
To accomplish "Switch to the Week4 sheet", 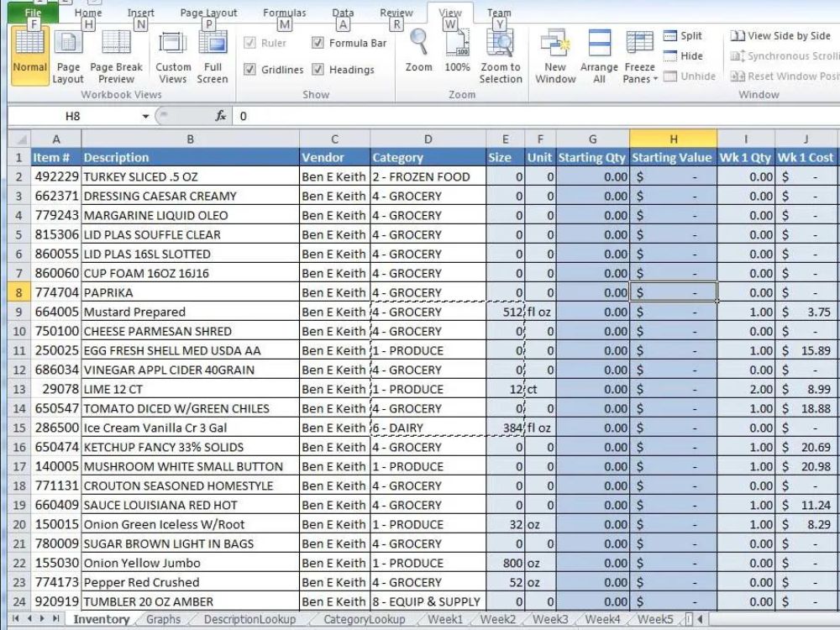I will pos(602,619).
